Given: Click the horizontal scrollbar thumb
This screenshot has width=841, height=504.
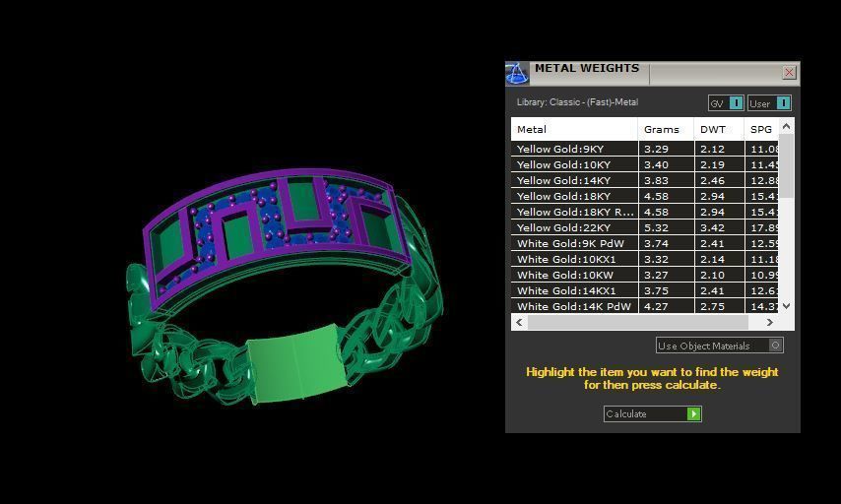Looking at the screenshot, I should [x=638, y=322].
